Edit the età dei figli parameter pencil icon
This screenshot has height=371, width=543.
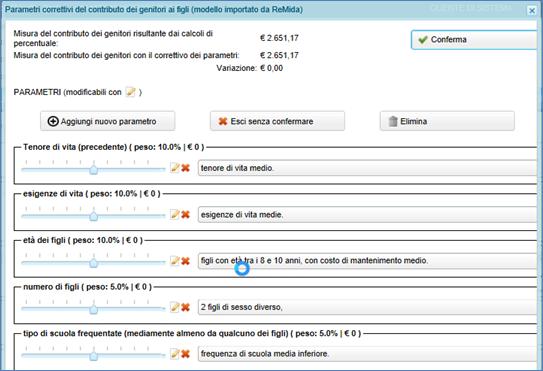point(175,260)
